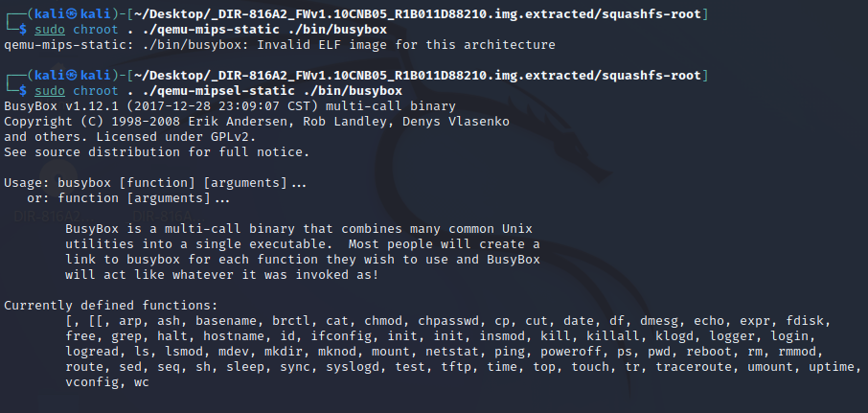868x413 pixels.
Task: Click the ifconfig function name
Action: tap(340, 335)
